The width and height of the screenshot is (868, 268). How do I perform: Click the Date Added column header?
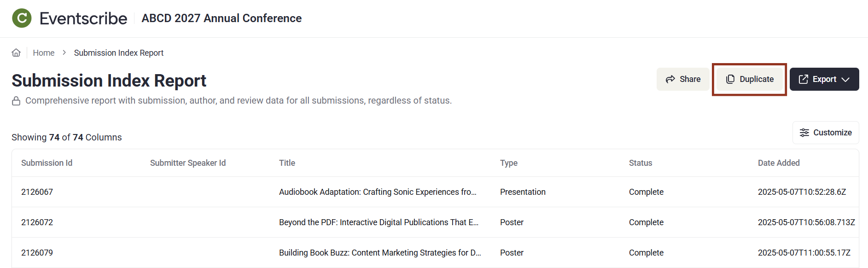(x=779, y=163)
